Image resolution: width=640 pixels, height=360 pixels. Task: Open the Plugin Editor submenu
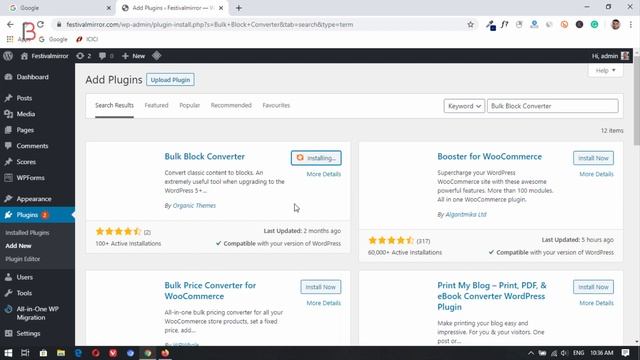(23, 259)
